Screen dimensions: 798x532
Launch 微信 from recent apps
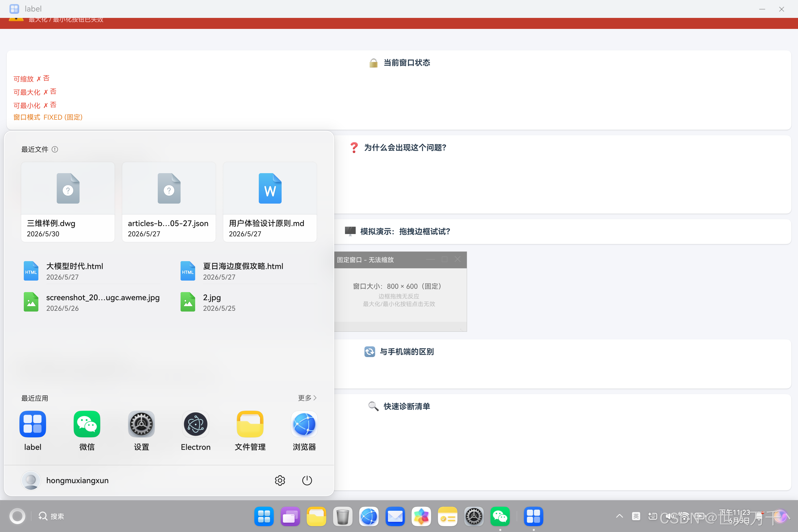[x=87, y=431]
